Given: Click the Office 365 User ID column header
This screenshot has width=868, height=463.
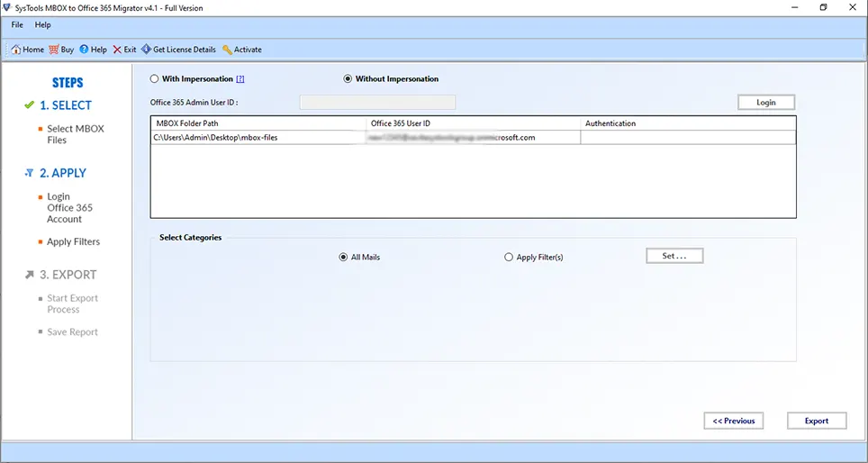Looking at the screenshot, I should [474, 123].
